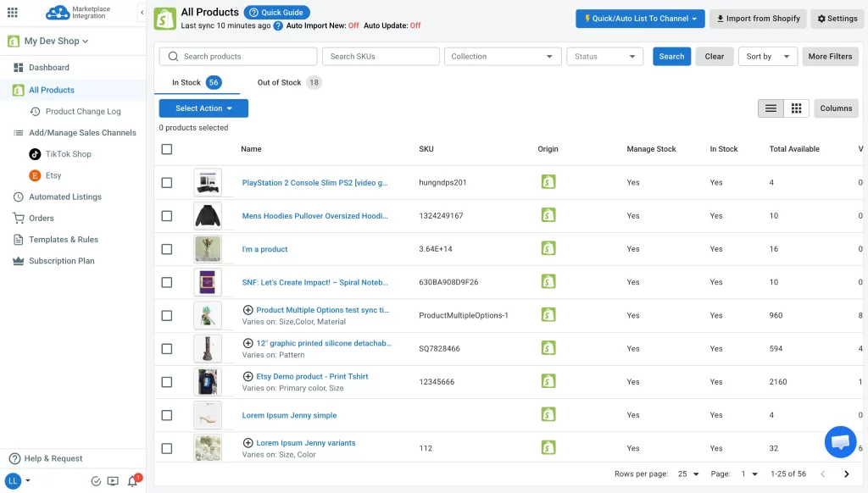
Task: Open the Status filter dropdown
Action: pyautogui.click(x=604, y=57)
